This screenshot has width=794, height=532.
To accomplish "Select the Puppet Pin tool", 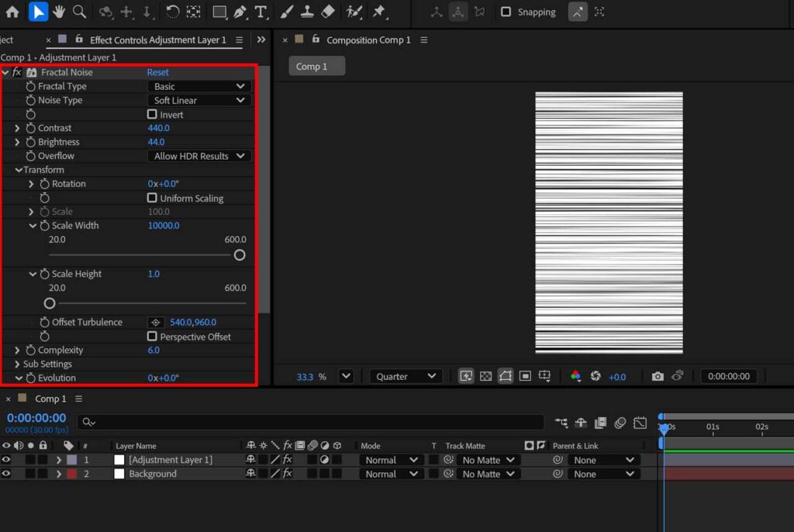I will click(379, 12).
